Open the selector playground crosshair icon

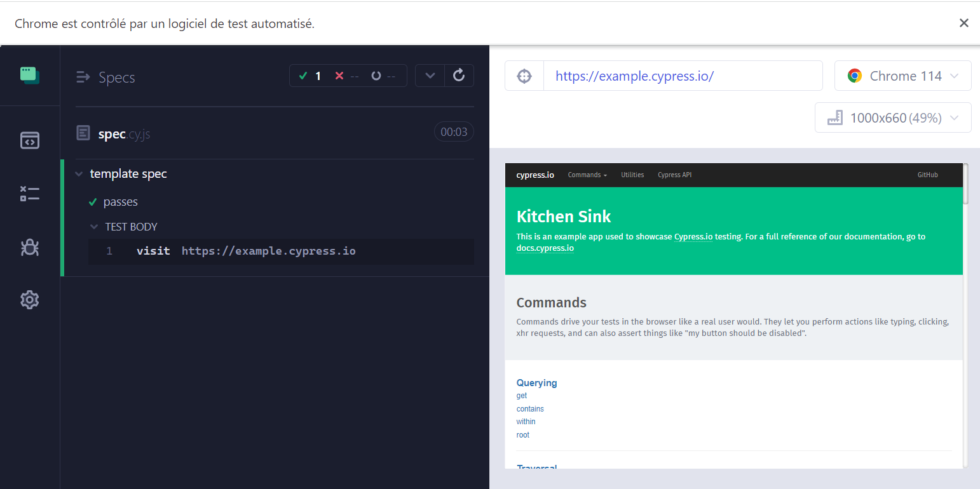tap(524, 76)
